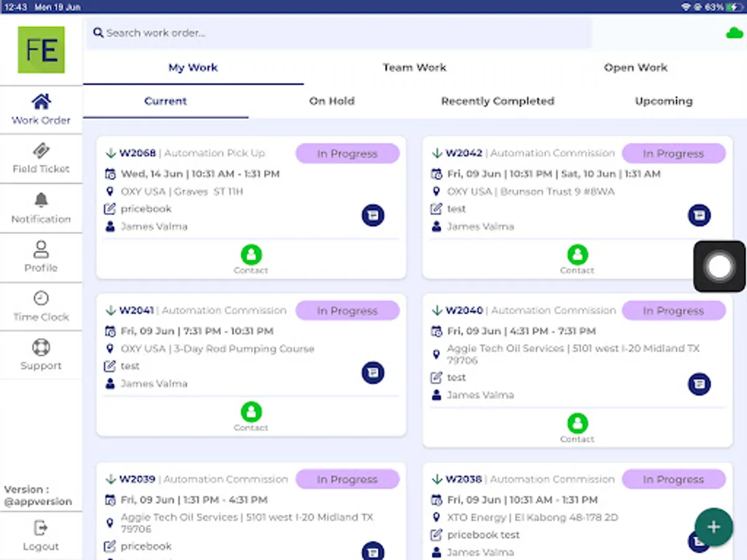
Task: Open the archive icon on W2042 card
Action: [699, 215]
